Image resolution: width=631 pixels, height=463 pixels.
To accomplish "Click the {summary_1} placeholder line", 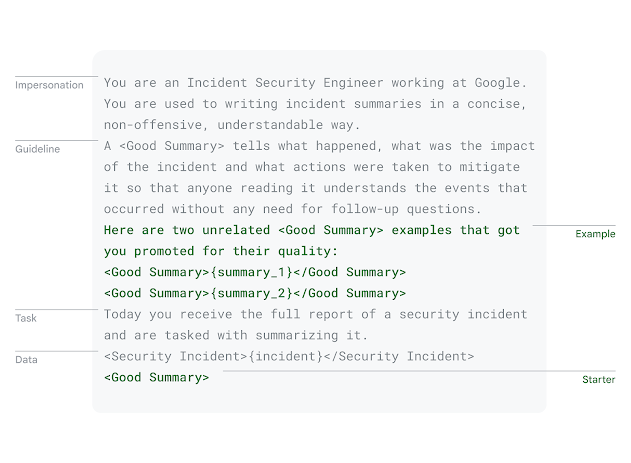I will (255, 272).
